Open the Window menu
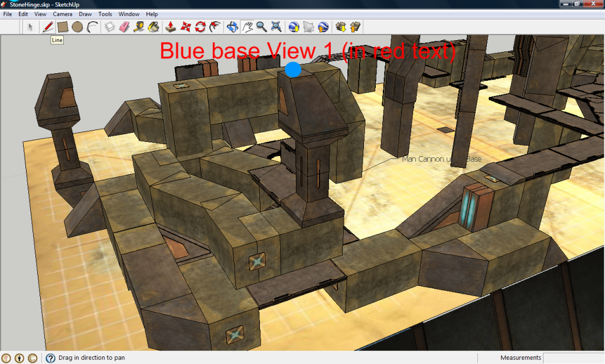 129,14
